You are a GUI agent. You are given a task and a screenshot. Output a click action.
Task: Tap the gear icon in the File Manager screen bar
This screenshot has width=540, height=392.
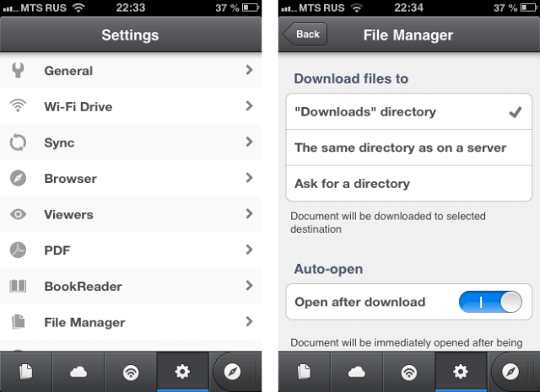tap(461, 372)
